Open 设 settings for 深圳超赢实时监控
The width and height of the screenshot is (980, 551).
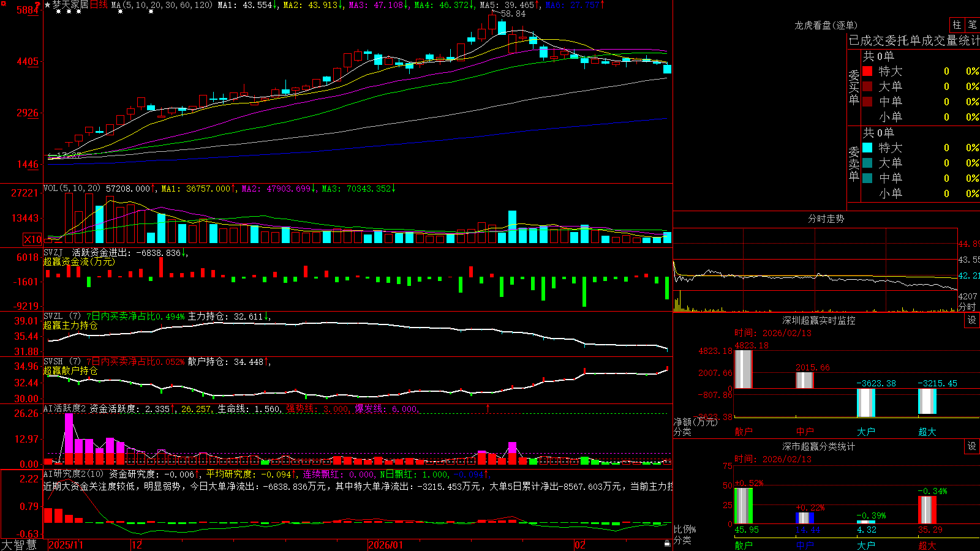coord(972,320)
